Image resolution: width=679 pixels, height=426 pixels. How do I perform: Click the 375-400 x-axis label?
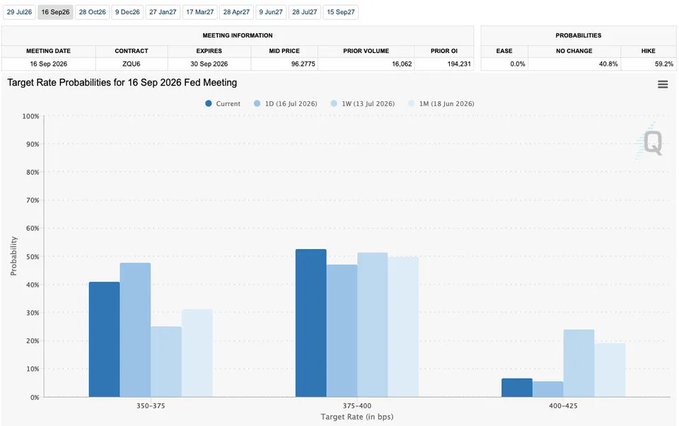[x=357, y=406]
